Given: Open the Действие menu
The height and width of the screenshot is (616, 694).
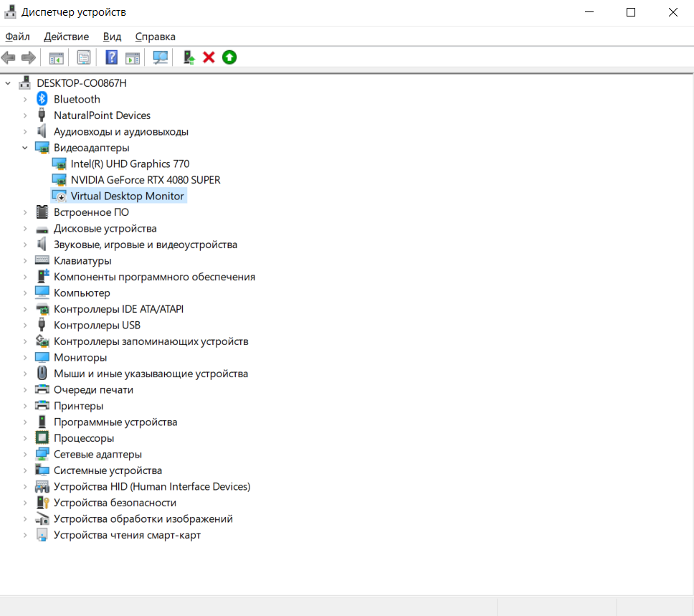Looking at the screenshot, I should pyautogui.click(x=66, y=37).
